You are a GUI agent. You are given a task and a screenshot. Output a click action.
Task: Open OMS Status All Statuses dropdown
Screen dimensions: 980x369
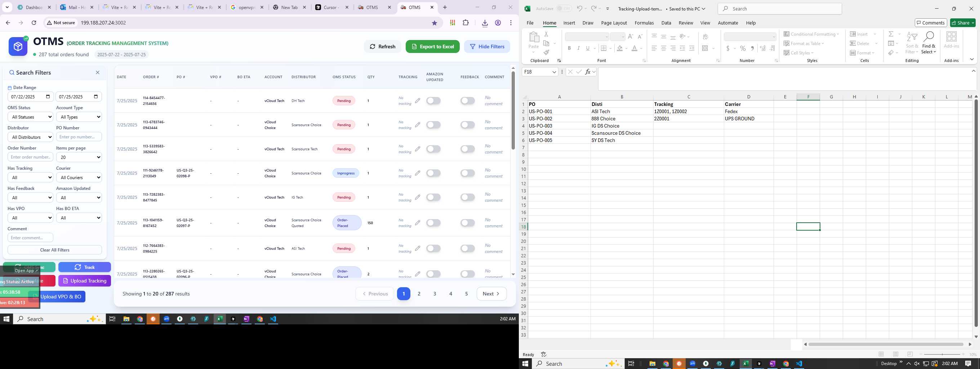pos(30,117)
